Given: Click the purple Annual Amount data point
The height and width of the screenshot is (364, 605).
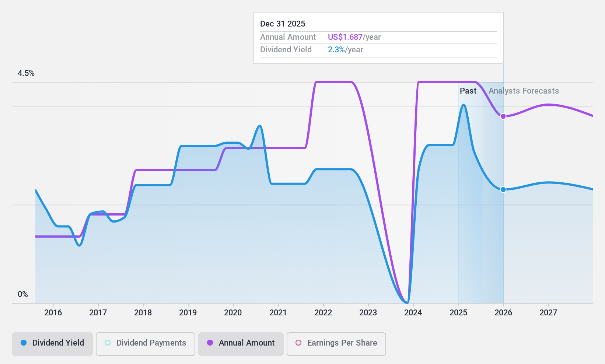Looking at the screenshot, I should pyautogui.click(x=503, y=116).
